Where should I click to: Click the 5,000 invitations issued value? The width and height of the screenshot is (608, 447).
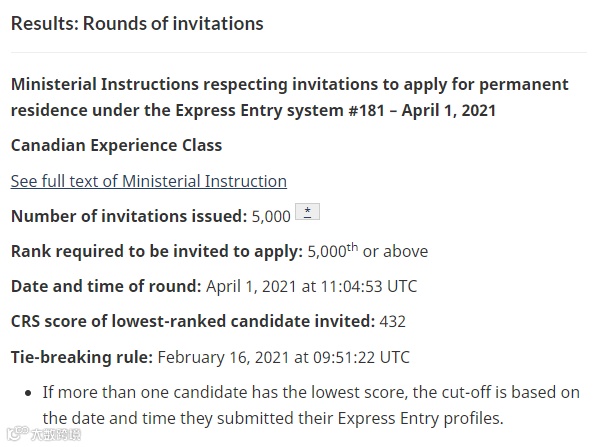pos(271,216)
